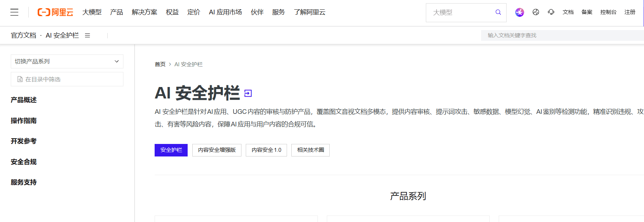This screenshot has height=222, width=644.
Task: Open 安全合规 in the sidebar
Action: coord(24,162)
